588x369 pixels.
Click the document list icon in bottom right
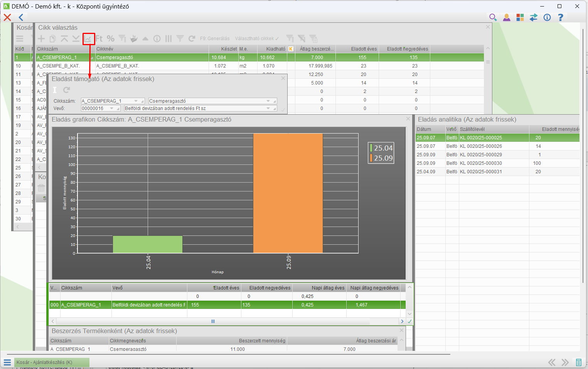578,362
